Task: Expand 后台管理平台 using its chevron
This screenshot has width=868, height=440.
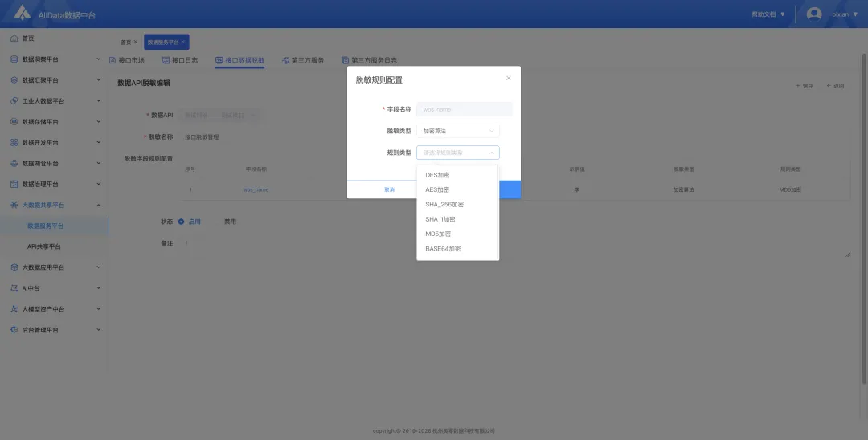Action: click(99, 329)
